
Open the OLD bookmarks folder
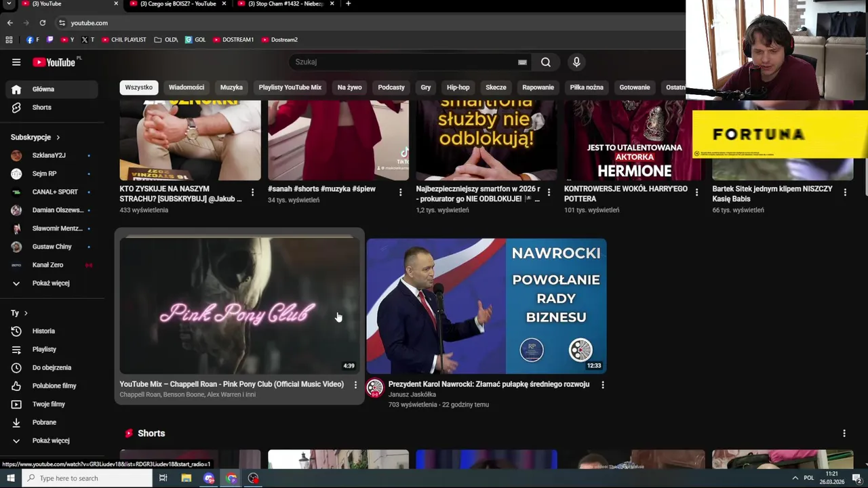166,40
